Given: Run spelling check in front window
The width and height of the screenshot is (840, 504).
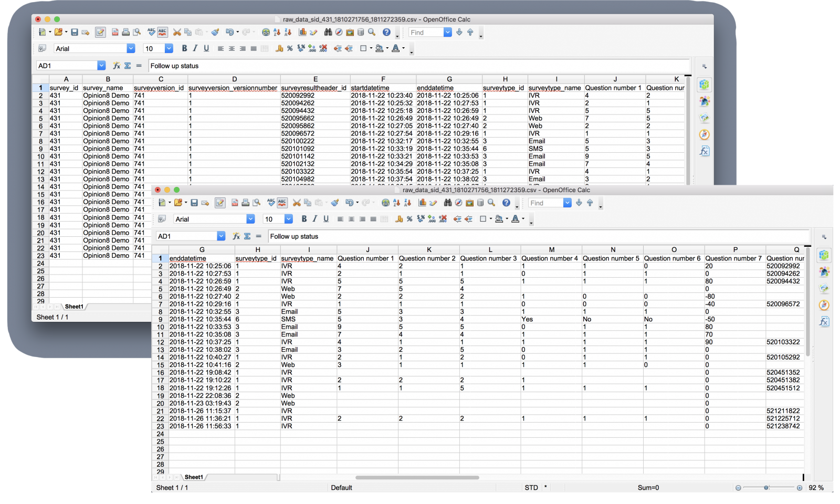Looking at the screenshot, I should tap(271, 203).
